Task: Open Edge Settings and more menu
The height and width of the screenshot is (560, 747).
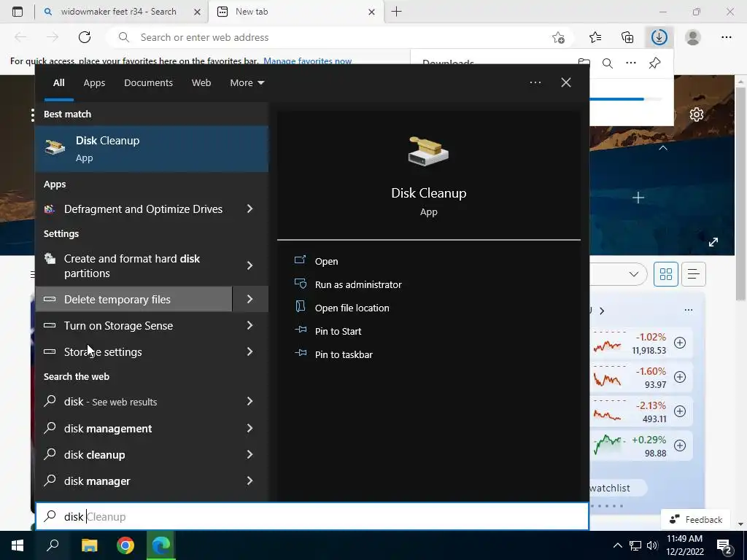Action: (x=726, y=37)
